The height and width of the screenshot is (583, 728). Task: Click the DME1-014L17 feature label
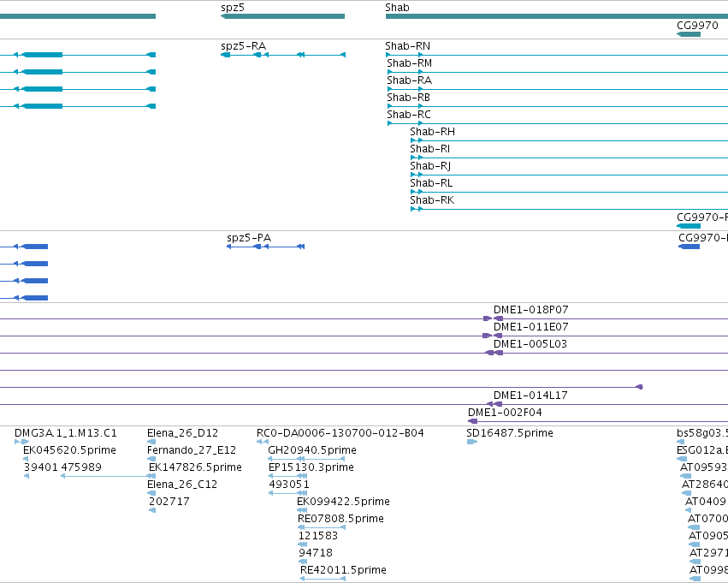tap(530, 396)
